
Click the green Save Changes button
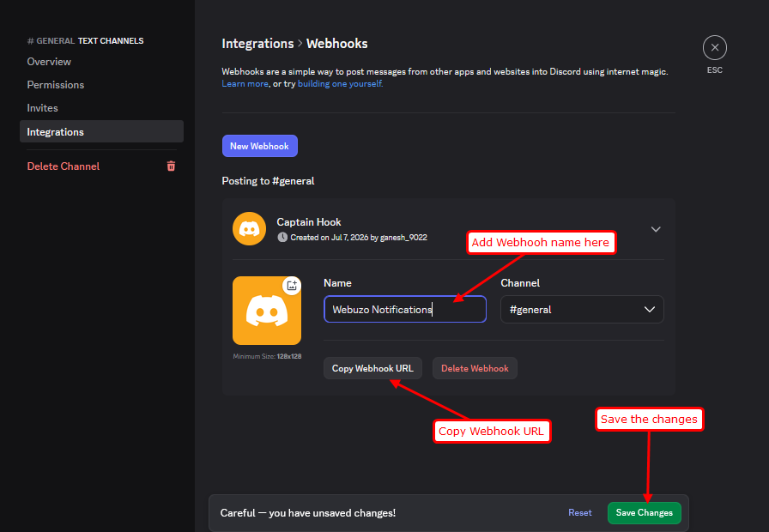click(644, 513)
